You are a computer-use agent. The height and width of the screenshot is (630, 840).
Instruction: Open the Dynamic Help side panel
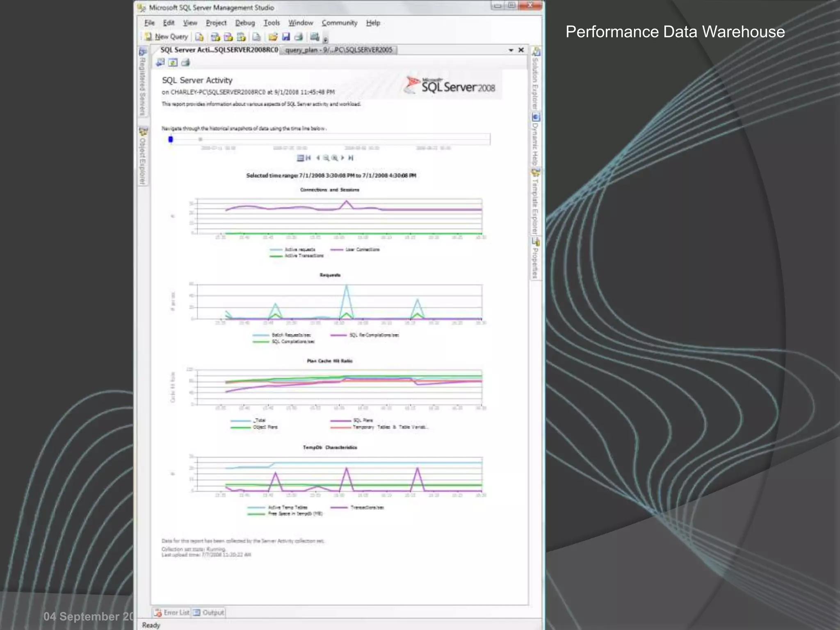536,139
